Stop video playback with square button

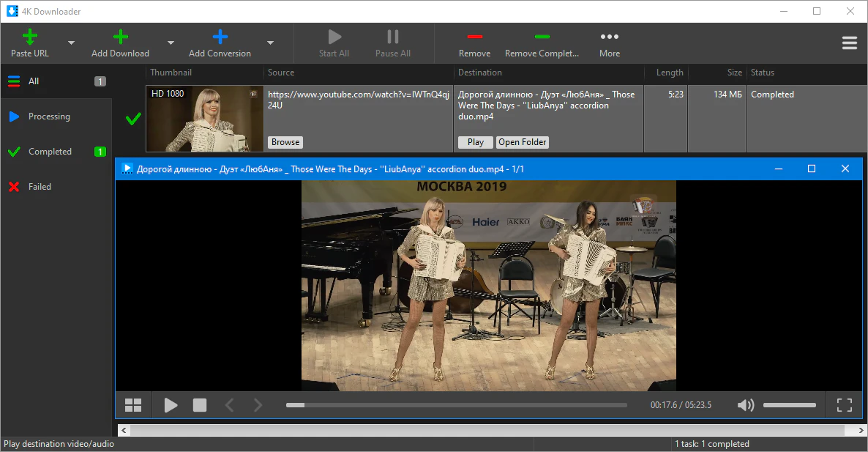[x=200, y=405]
